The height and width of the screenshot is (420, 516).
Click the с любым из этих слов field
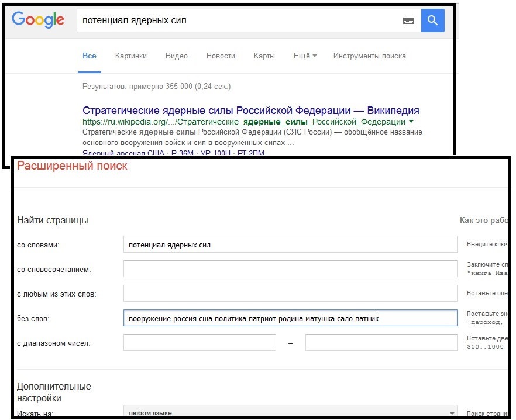pos(290,294)
